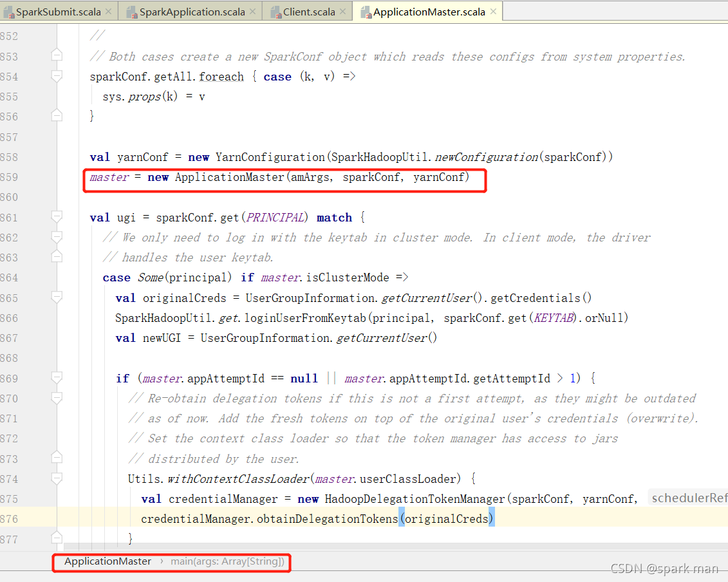Click ApplicationMaster in the breadcrumb bar

[107, 561]
